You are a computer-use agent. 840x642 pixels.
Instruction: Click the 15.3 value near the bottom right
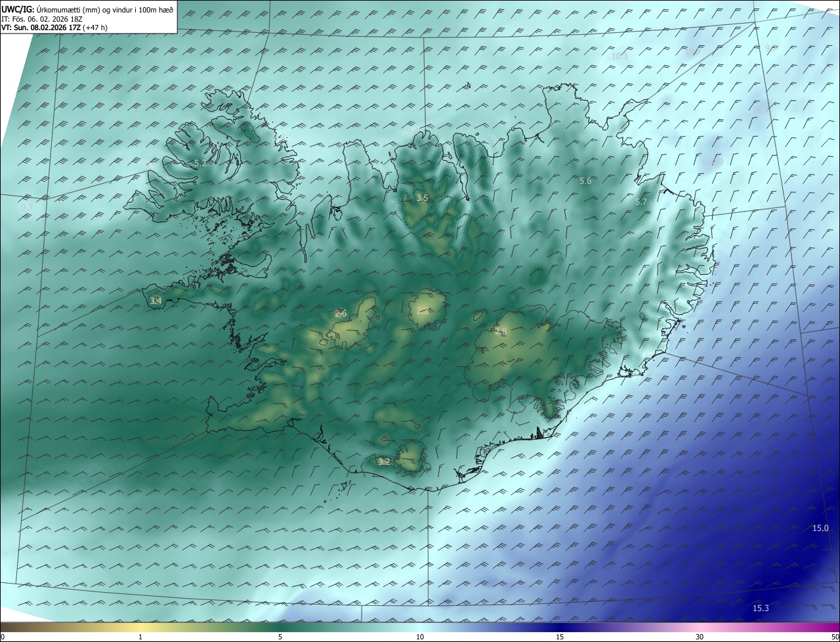click(761, 609)
